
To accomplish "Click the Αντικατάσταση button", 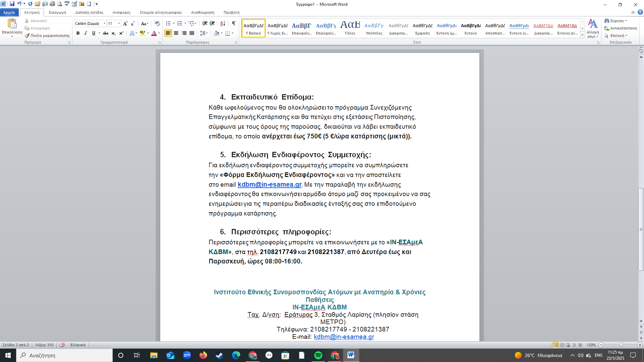I will [621, 28].
